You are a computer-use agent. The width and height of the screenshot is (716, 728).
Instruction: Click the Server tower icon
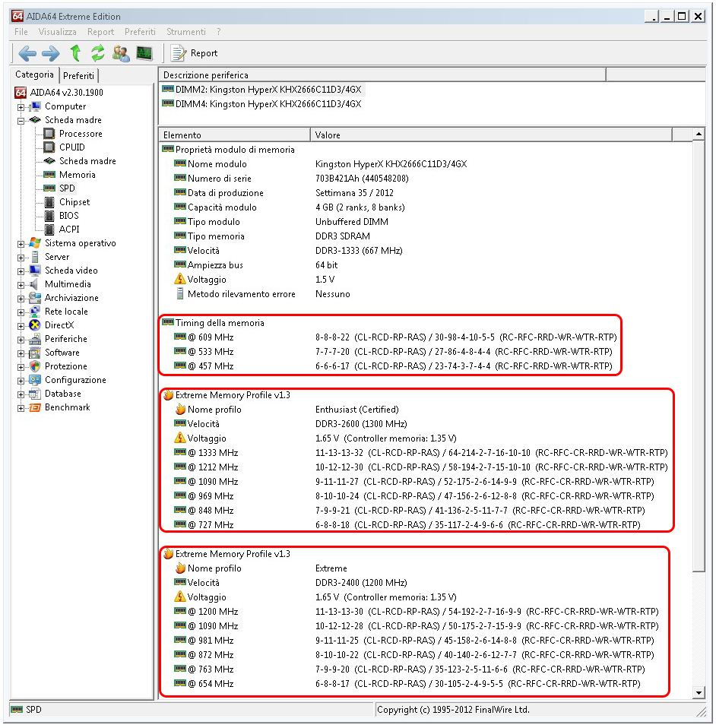[x=35, y=257]
